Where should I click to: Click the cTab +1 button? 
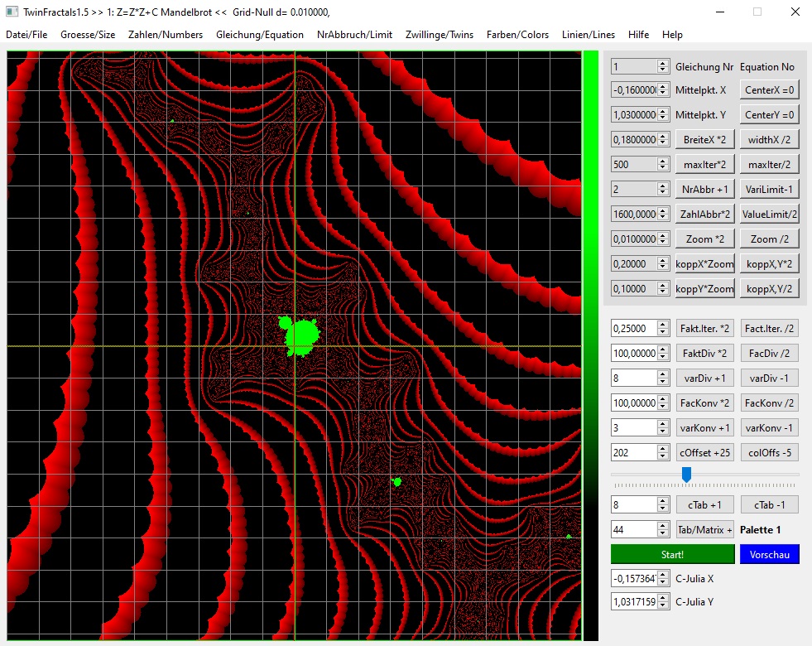point(704,505)
